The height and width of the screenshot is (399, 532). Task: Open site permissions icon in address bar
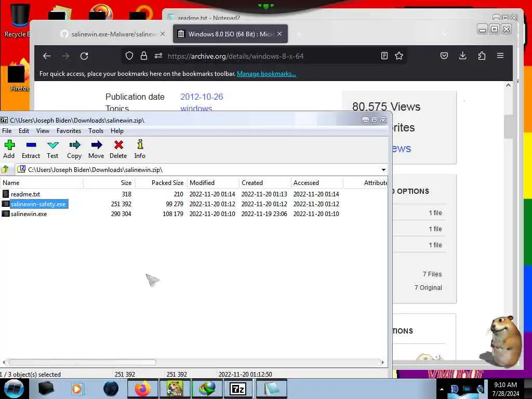158,56
